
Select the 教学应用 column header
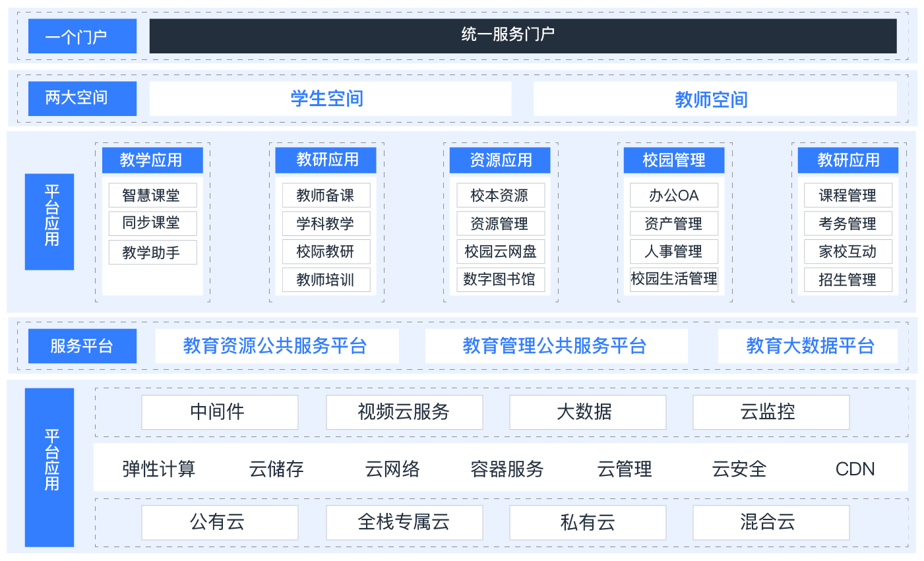click(x=152, y=160)
